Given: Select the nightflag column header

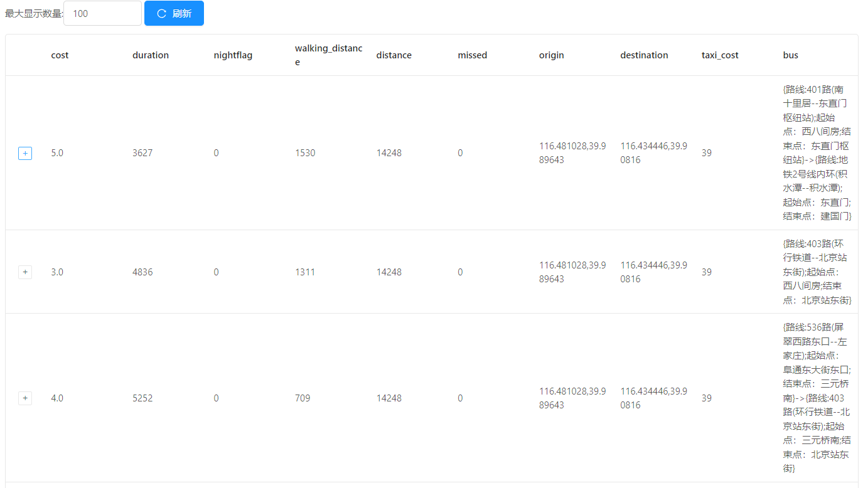Looking at the screenshot, I should tap(233, 55).
